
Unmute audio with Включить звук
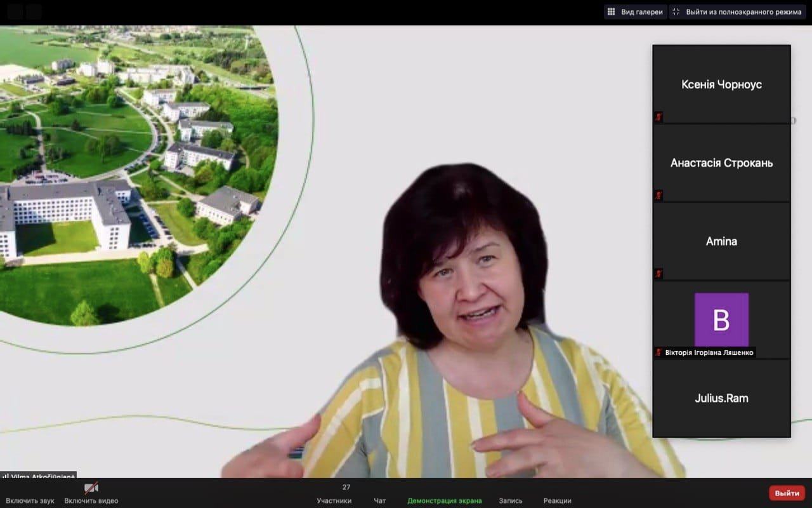(30, 500)
